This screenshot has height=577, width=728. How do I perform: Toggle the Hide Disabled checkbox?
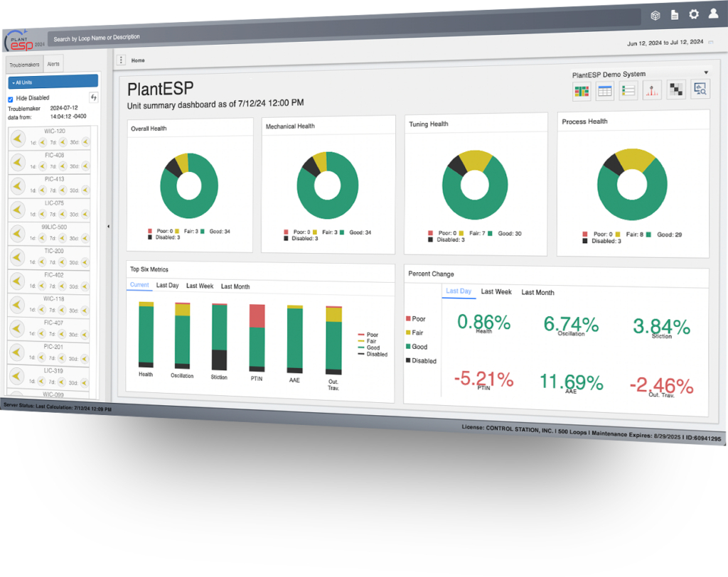(10, 99)
